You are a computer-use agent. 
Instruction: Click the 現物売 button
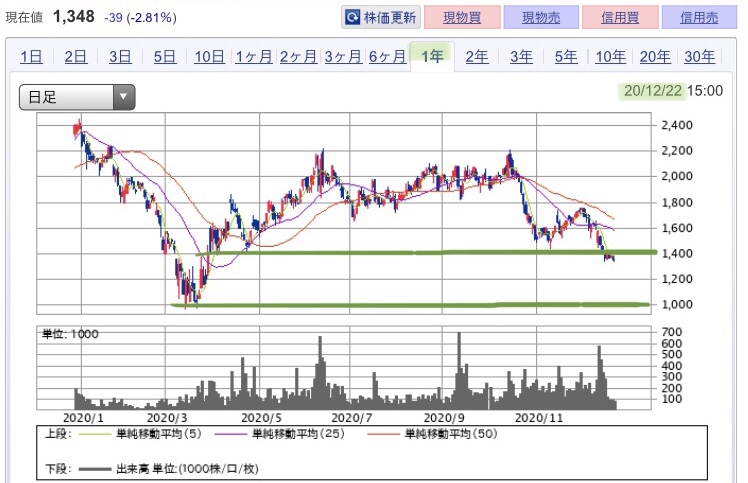point(541,18)
